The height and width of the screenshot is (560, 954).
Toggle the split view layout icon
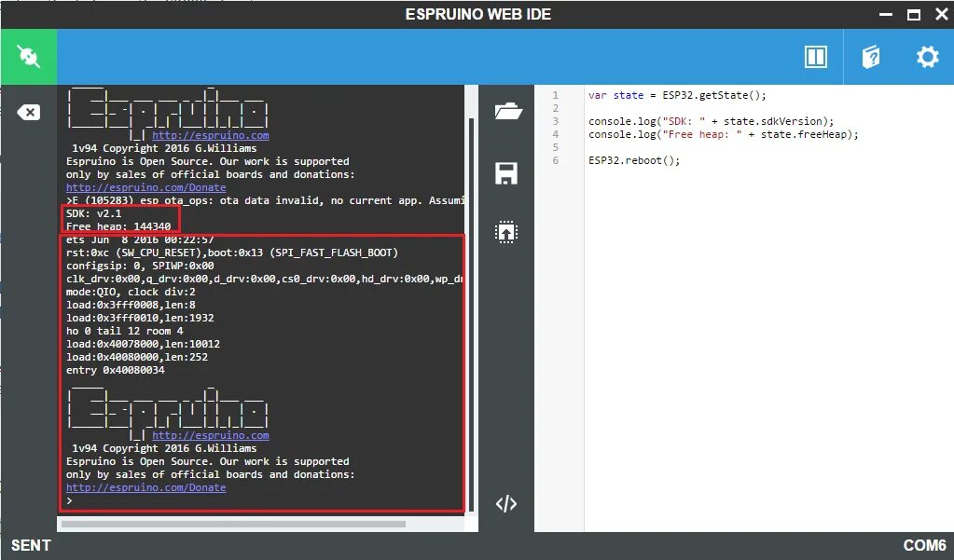pyautogui.click(x=815, y=57)
